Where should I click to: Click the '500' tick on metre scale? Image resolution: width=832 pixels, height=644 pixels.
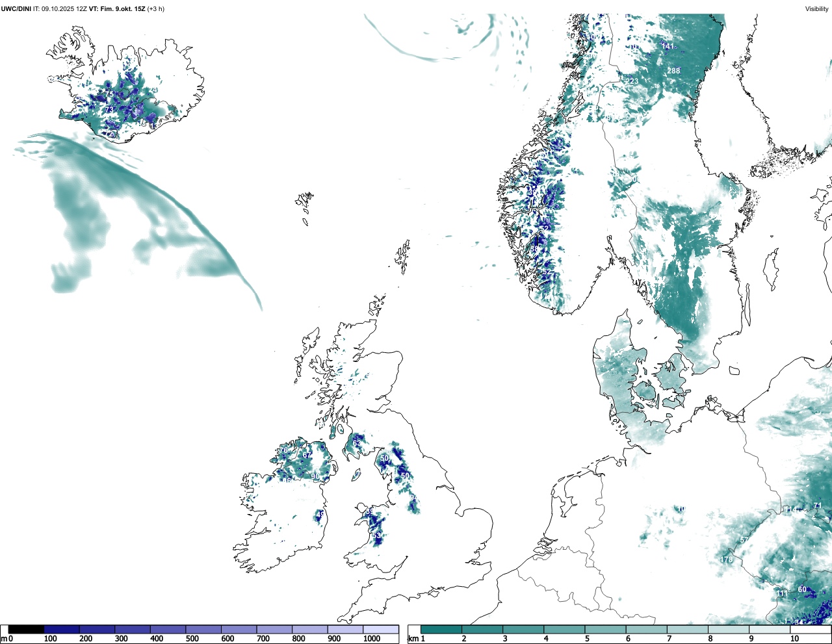point(192,639)
